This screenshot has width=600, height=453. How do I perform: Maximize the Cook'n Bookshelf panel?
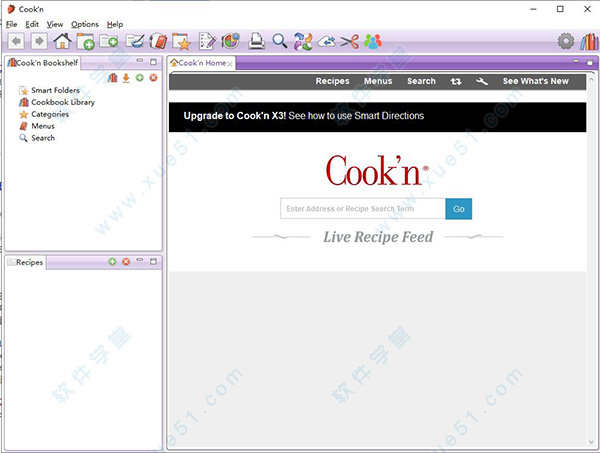[153, 62]
